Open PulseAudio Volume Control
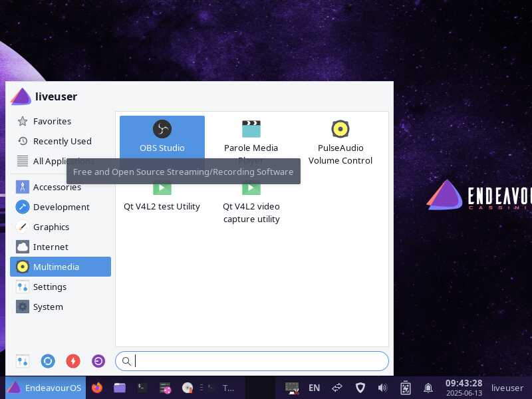This screenshot has width=532, height=399. coord(340,142)
